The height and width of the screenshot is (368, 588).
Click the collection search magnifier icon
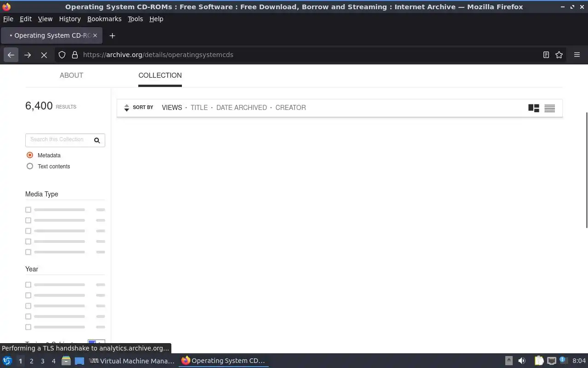point(97,140)
